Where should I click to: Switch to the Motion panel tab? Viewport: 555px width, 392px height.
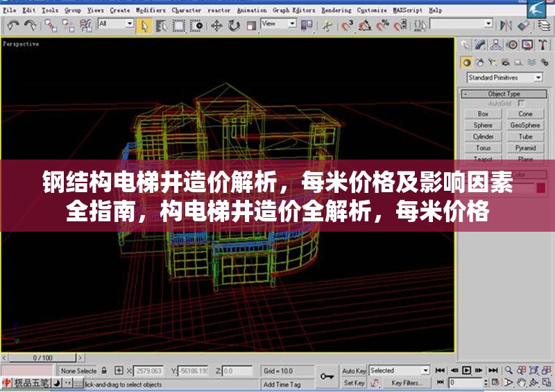pos(511,44)
